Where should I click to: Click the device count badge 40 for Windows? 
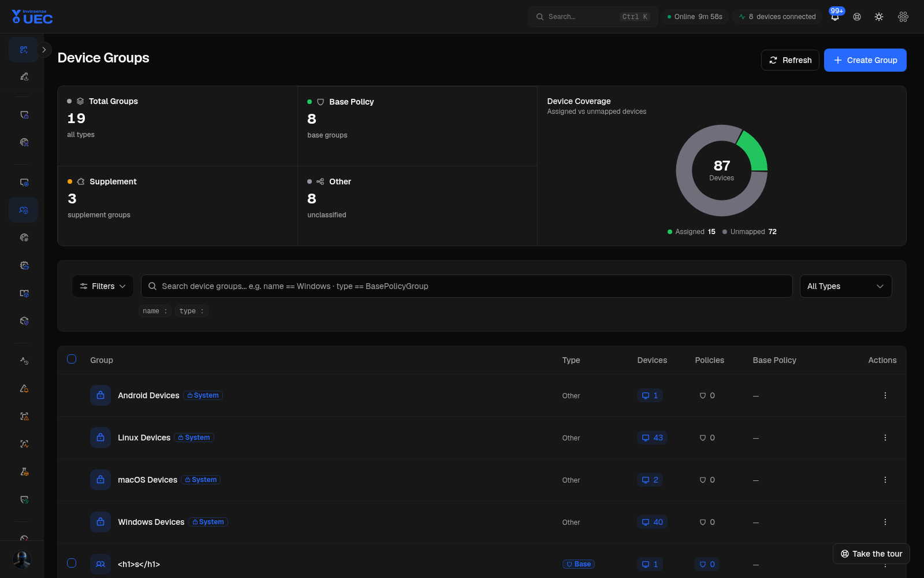click(652, 522)
